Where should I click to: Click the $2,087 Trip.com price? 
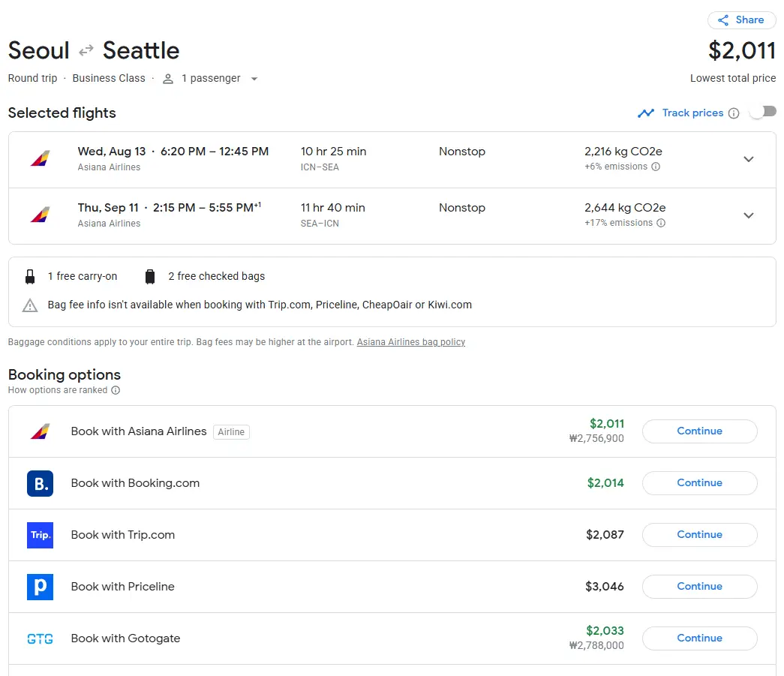(x=605, y=535)
